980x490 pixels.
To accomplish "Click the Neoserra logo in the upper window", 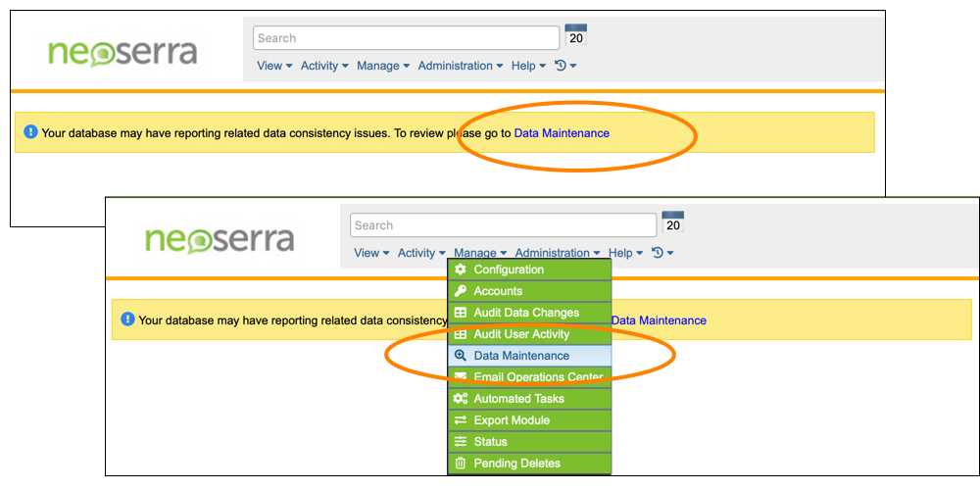I will click(x=122, y=52).
